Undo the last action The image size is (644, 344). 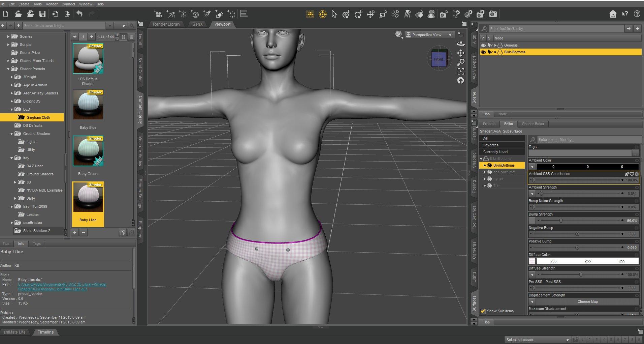click(x=79, y=14)
